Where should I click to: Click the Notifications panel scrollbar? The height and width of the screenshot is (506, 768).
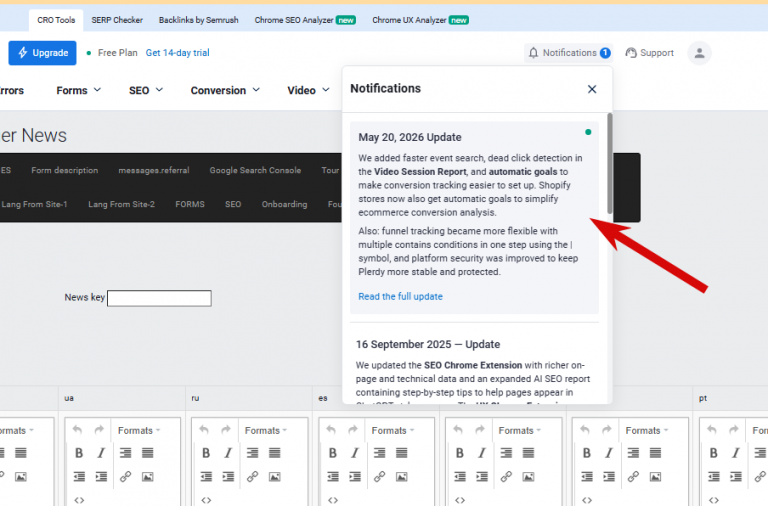[610, 163]
